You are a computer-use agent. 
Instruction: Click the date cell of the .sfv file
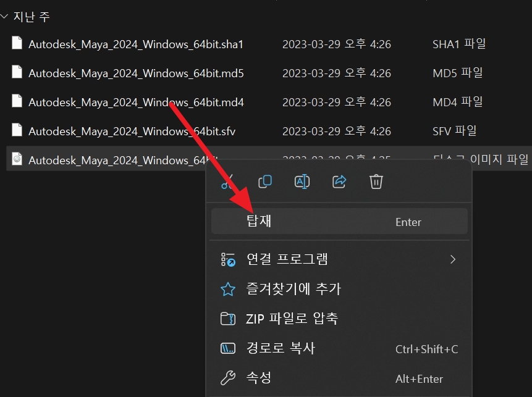[x=337, y=132]
